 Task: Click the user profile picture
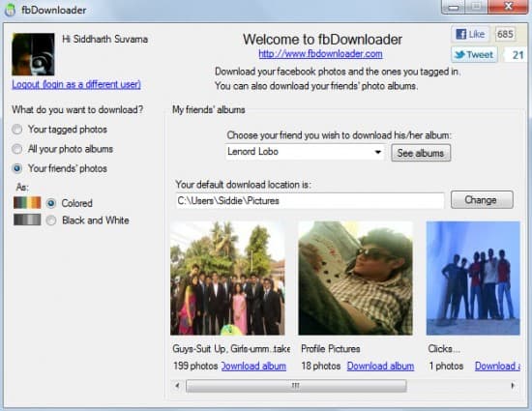pos(33,54)
